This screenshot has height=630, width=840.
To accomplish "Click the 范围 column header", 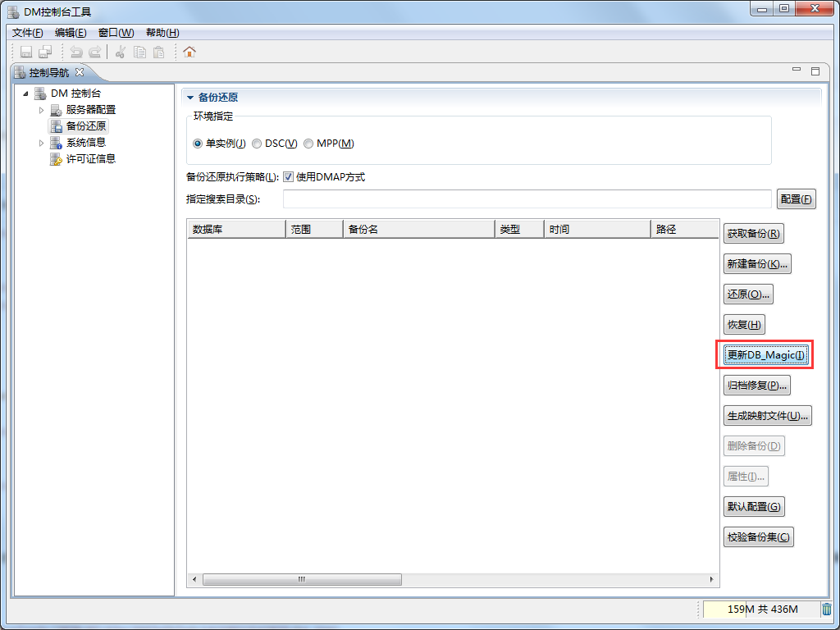I will click(x=314, y=230).
